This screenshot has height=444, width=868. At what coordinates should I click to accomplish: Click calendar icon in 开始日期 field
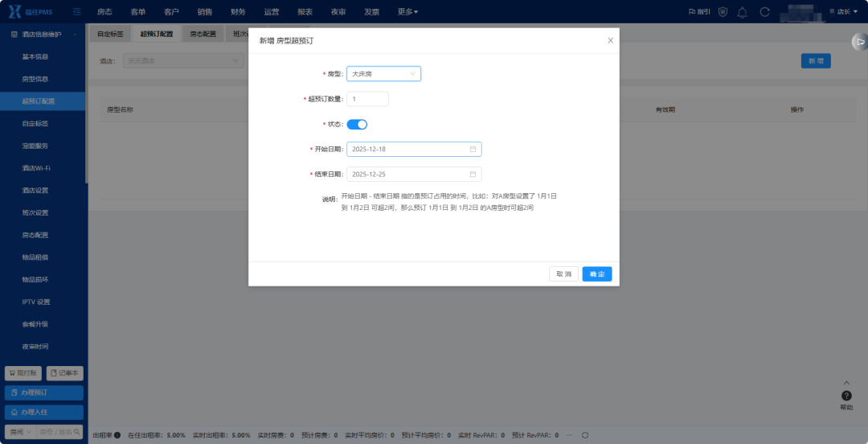click(473, 149)
